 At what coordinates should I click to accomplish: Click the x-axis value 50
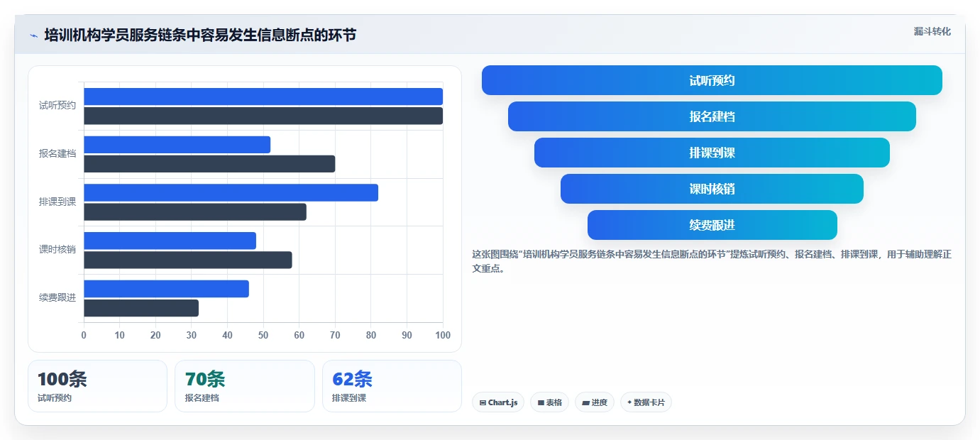[263, 335]
